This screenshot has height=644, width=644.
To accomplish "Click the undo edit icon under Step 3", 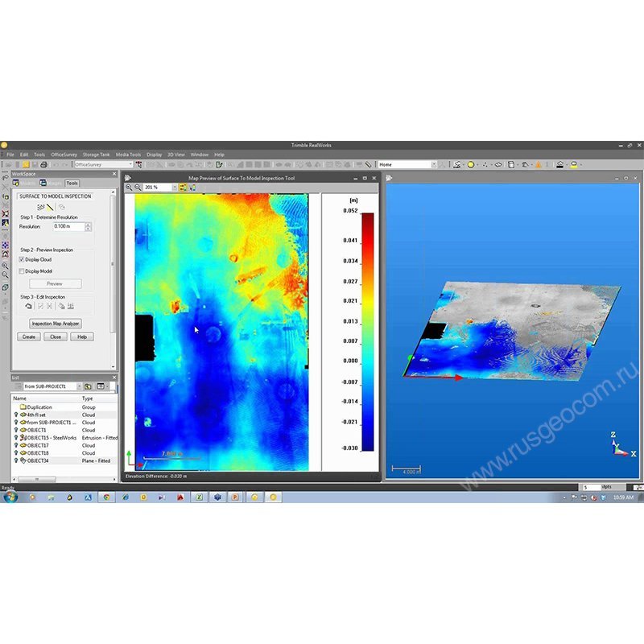I will [x=28, y=305].
